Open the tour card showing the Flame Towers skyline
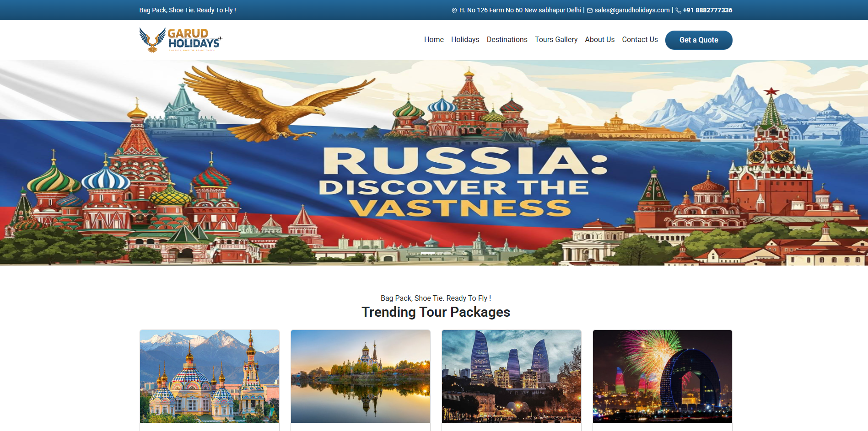The height and width of the screenshot is (431, 868). point(512,376)
